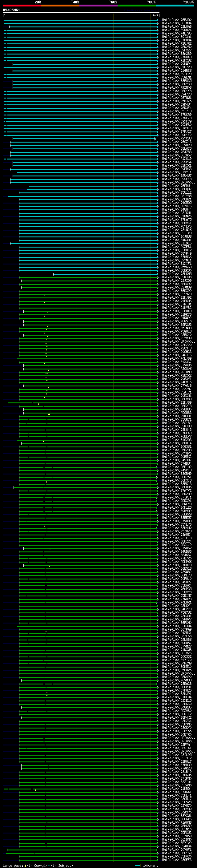Select the UniRef100_B5W112 label
The image size is (197, 868).
click(x=177, y=192)
